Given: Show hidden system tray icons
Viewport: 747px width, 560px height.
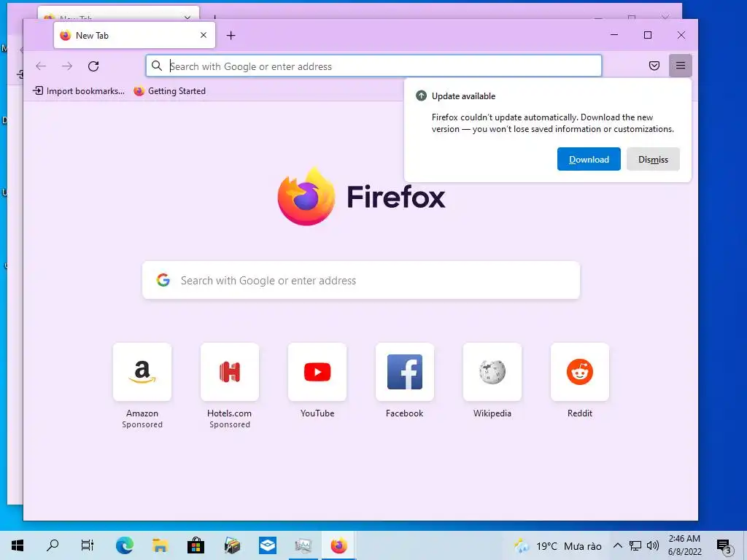Looking at the screenshot, I should pos(617,545).
